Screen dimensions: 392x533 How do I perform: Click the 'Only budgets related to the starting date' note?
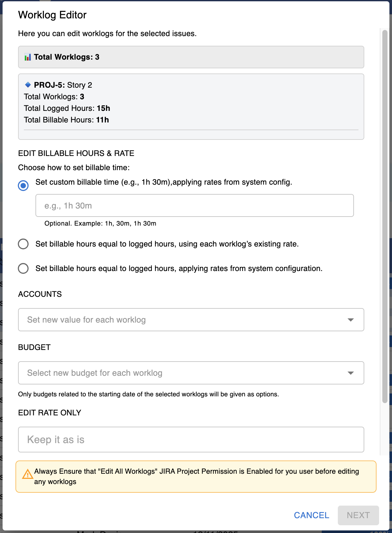(149, 394)
